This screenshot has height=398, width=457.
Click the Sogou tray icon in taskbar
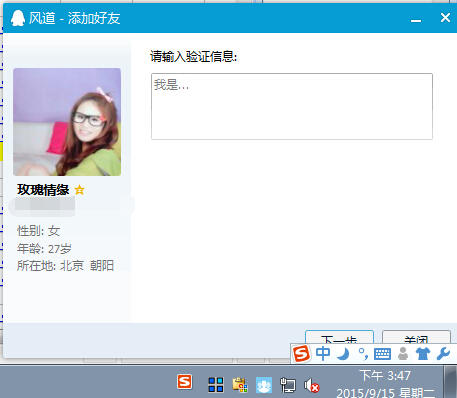185,382
